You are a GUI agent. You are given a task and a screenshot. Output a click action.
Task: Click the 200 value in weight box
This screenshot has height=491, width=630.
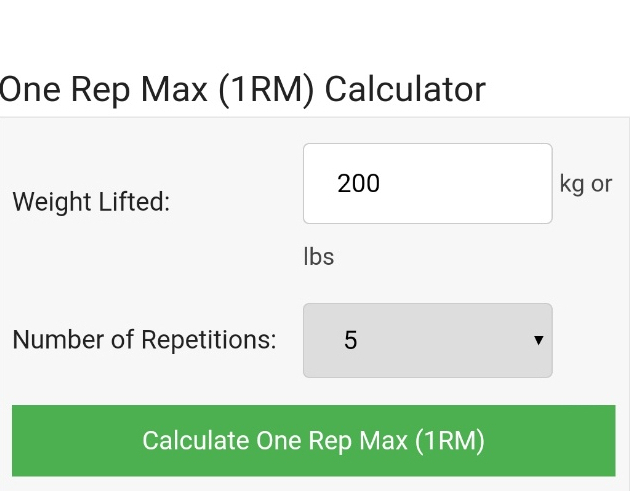359,183
